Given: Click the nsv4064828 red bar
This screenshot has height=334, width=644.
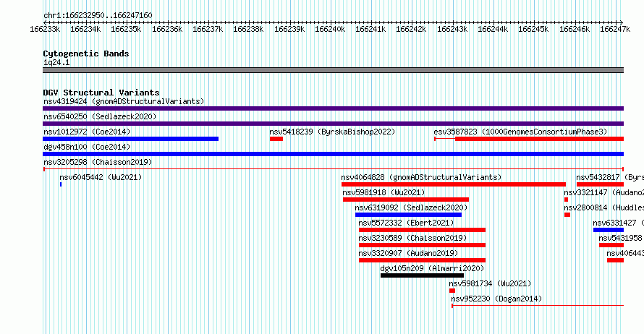Looking at the screenshot, I should click(454, 184).
